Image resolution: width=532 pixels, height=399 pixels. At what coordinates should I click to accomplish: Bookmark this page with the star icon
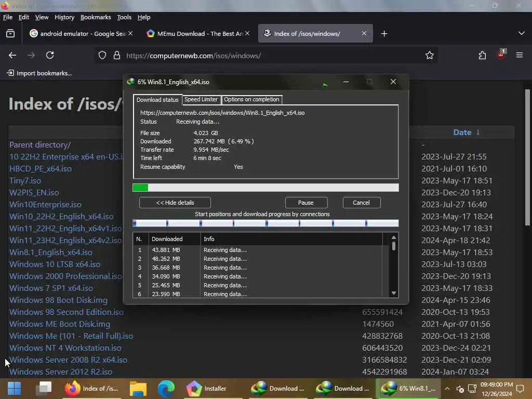pos(430,55)
